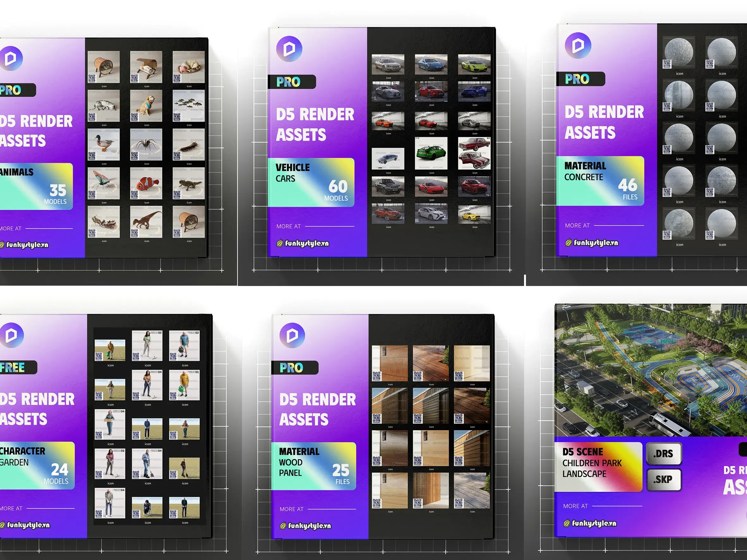Click the Animals 35 Models panel
This screenshot has width=747, height=560.
point(36,186)
